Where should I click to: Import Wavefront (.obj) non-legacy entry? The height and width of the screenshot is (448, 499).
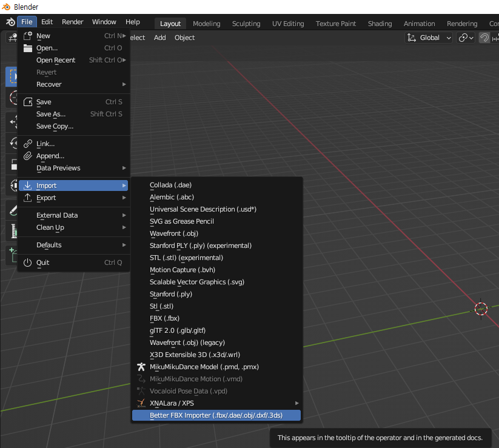(216, 233)
